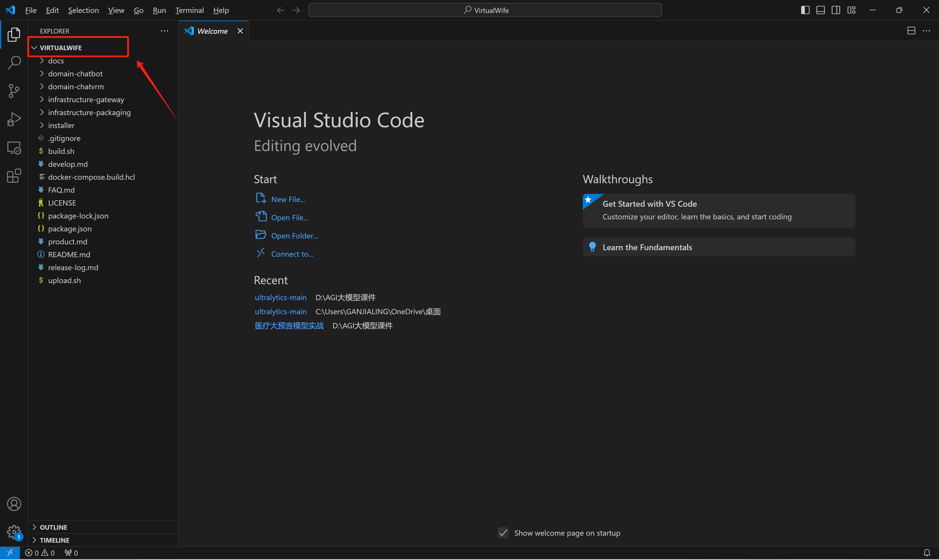Go forward with the navigation arrow

[296, 10]
